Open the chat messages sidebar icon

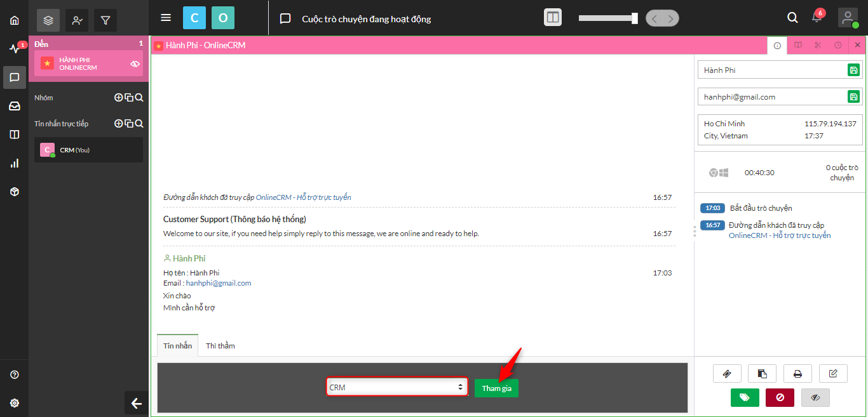tap(14, 77)
